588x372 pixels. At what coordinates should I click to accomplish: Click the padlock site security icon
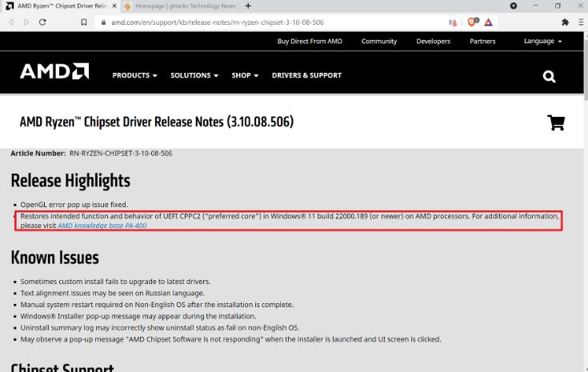pos(103,22)
